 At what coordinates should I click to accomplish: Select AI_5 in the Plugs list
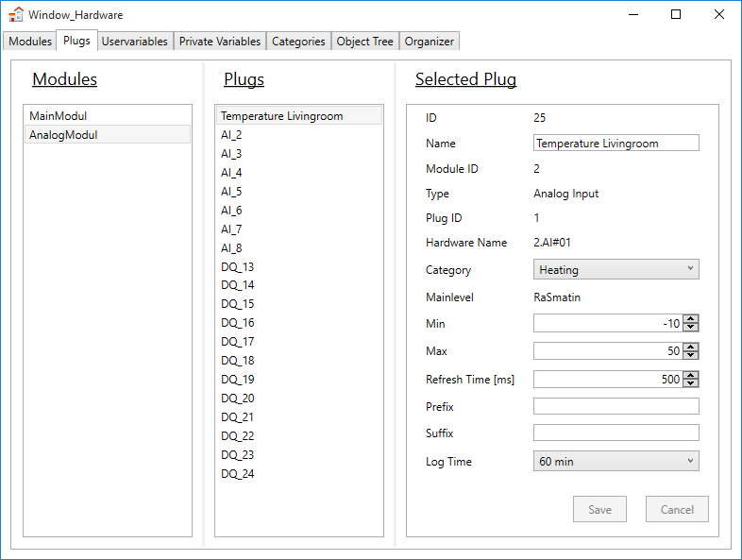232,192
